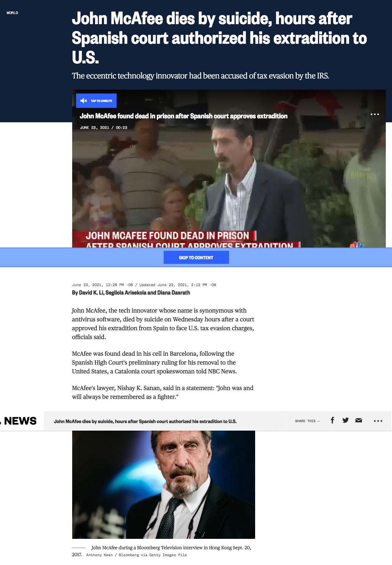
Task: Click the paragraph beginning 'McAfee was found dead'
Action: click(x=155, y=362)
